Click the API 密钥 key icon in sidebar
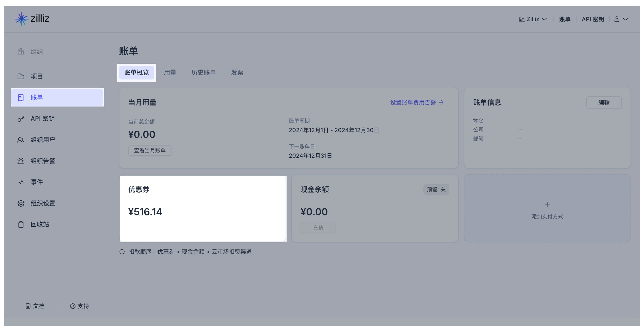 (21, 119)
